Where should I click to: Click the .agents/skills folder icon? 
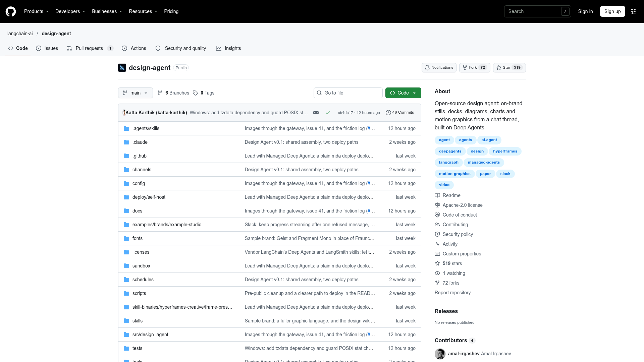click(x=126, y=128)
